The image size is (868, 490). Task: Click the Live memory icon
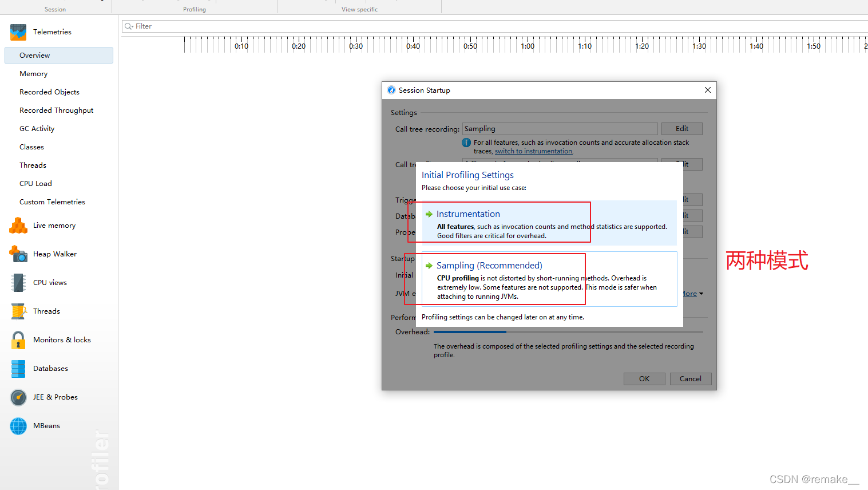click(18, 226)
